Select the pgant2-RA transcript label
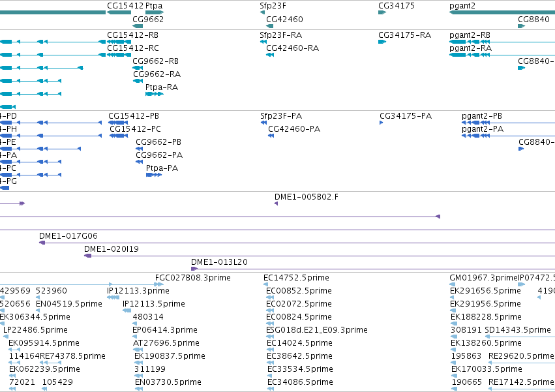Image resolution: width=555 pixels, height=392 pixels. (471, 48)
